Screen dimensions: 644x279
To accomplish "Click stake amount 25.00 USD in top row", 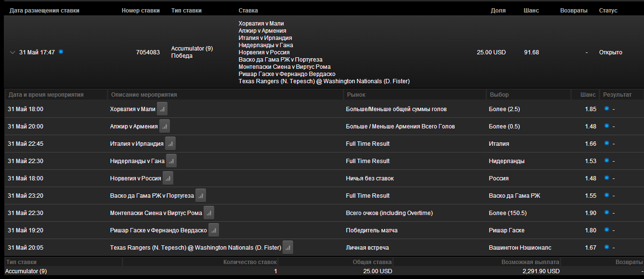I will point(491,52).
